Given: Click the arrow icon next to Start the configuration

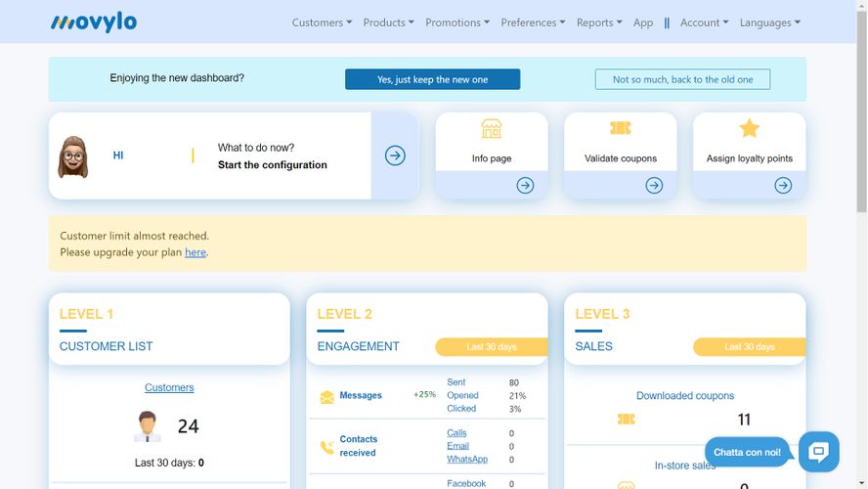Looking at the screenshot, I should pyautogui.click(x=395, y=156).
